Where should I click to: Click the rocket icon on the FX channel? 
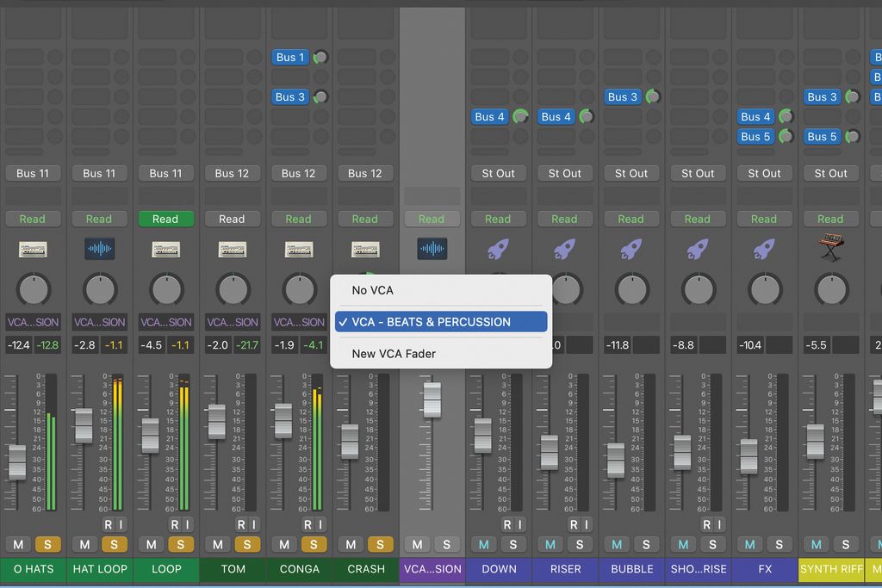tap(764, 249)
